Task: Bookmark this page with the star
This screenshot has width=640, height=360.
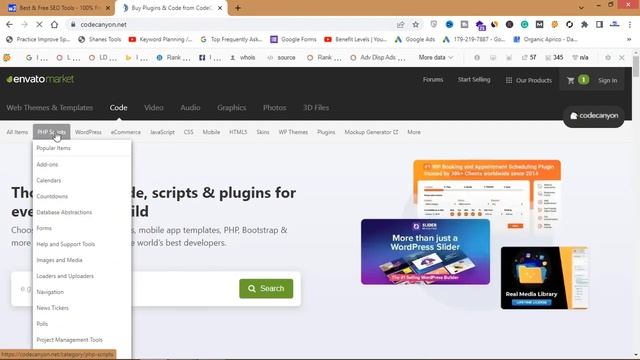Action: click(x=416, y=24)
